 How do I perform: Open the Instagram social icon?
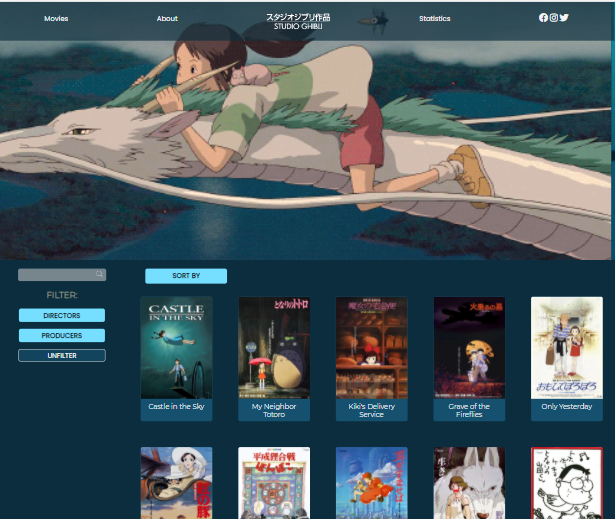point(553,18)
